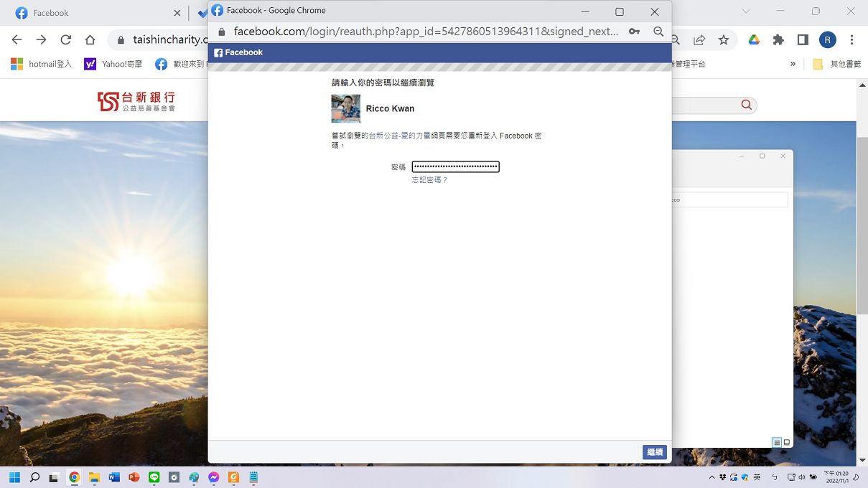Open the Google Drive extension icon
868x488 pixels.
click(754, 40)
